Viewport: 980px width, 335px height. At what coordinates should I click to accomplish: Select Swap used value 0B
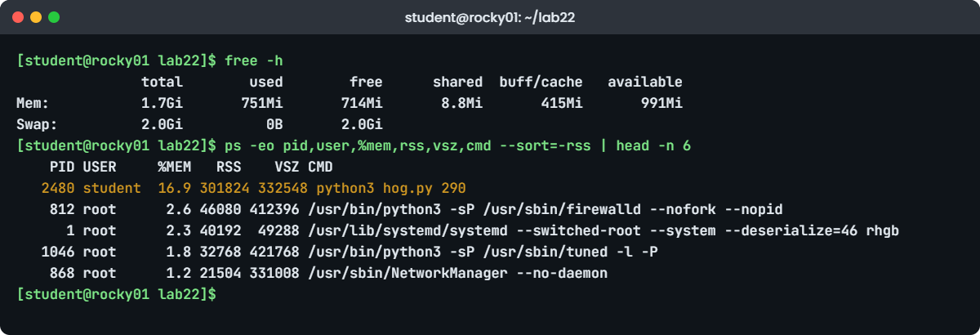pyautogui.click(x=274, y=125)
